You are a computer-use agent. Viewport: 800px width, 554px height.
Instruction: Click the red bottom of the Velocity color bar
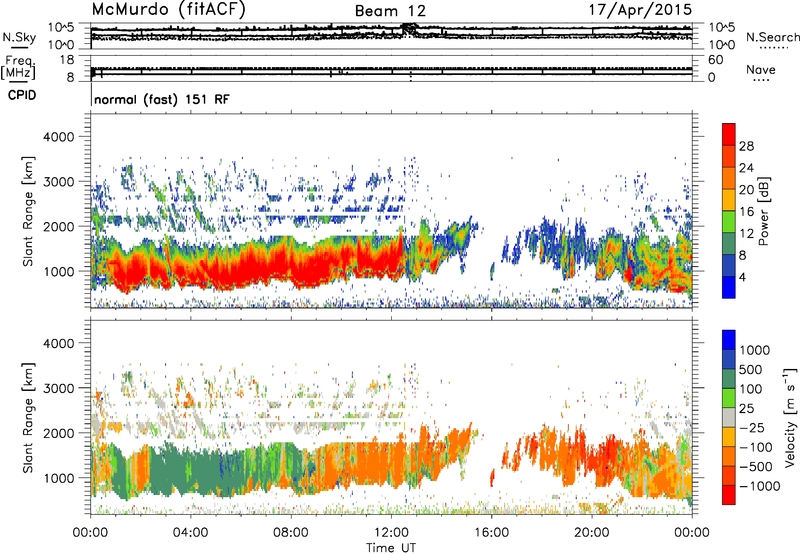(729, 495)
